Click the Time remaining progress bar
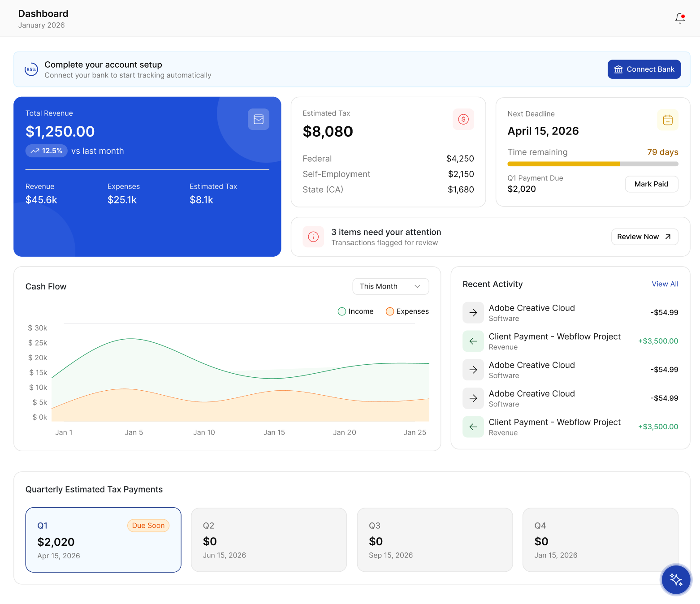The width and height of the screenshot is (700, 604). [x=592, y=164]
